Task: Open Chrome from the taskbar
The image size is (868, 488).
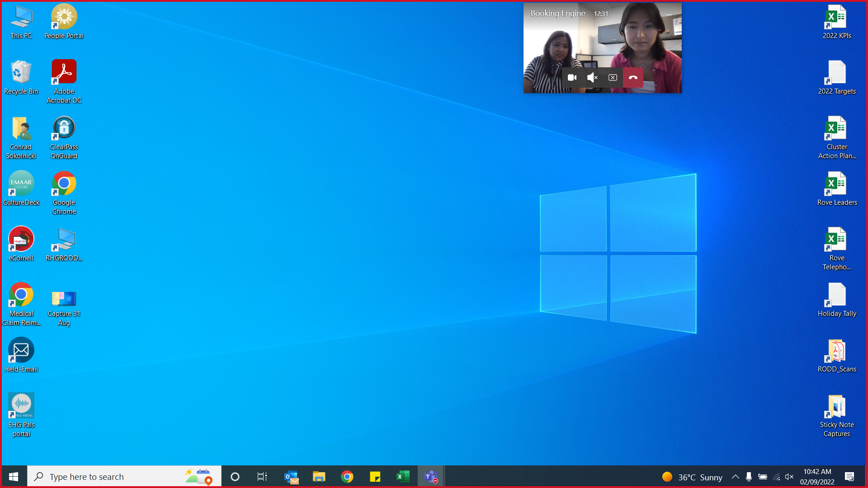Action: pos(347,477)
